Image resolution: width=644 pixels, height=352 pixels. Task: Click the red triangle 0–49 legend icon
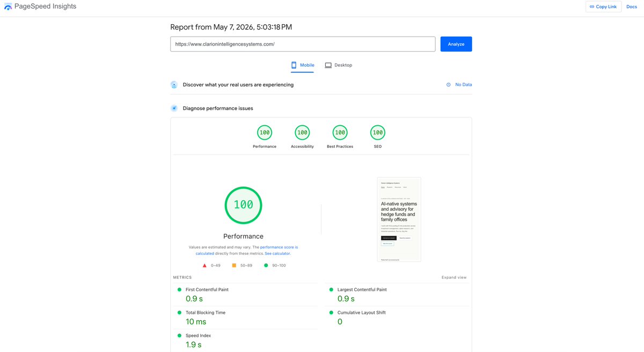point(204,265)
